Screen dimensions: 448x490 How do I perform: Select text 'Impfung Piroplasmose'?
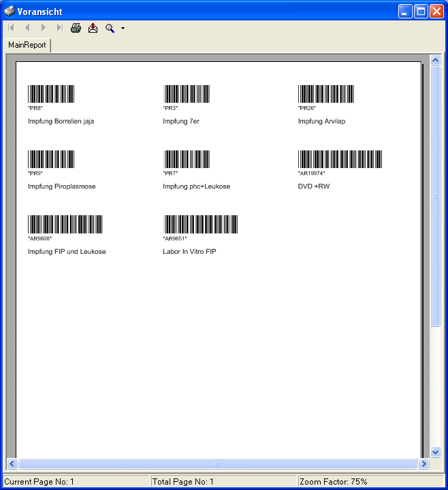[x=62, y=186]
